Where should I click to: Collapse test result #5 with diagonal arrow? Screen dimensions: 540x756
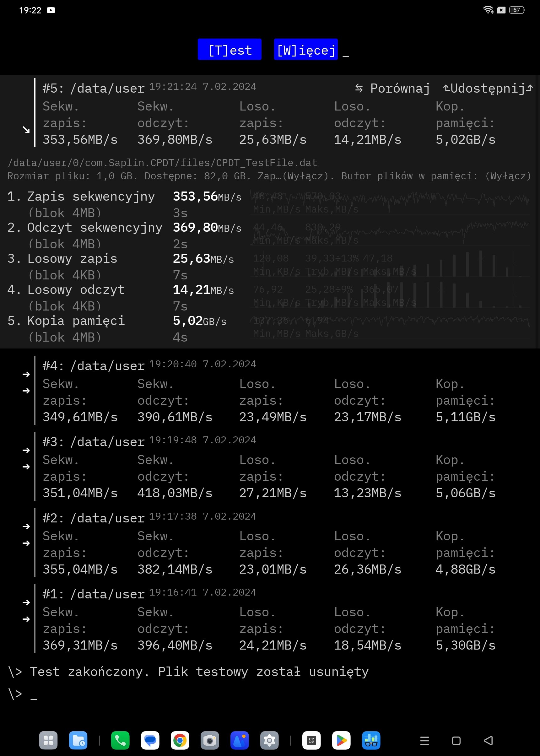coord(26,130)
